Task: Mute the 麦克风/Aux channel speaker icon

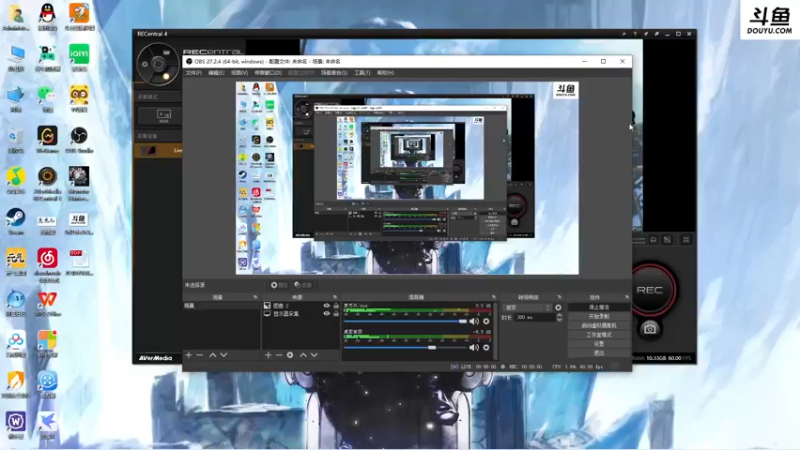Action: [x=474, y=321]
